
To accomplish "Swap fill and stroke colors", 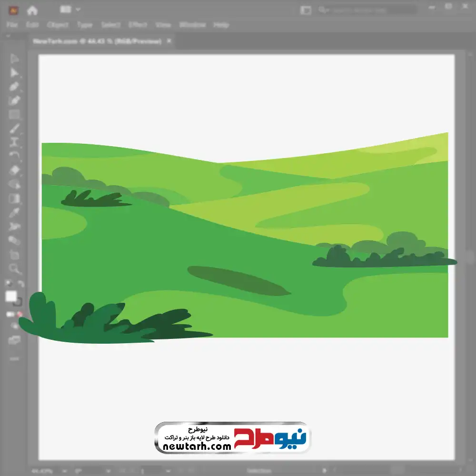I will pos(20,284).
